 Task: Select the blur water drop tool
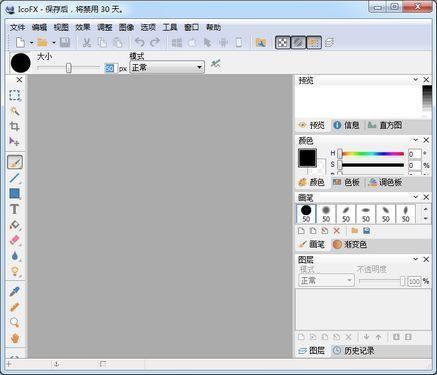(x=14, y=256)
